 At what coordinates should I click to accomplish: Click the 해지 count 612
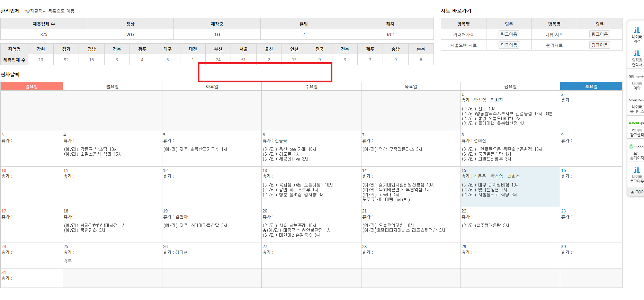[390, 35]
